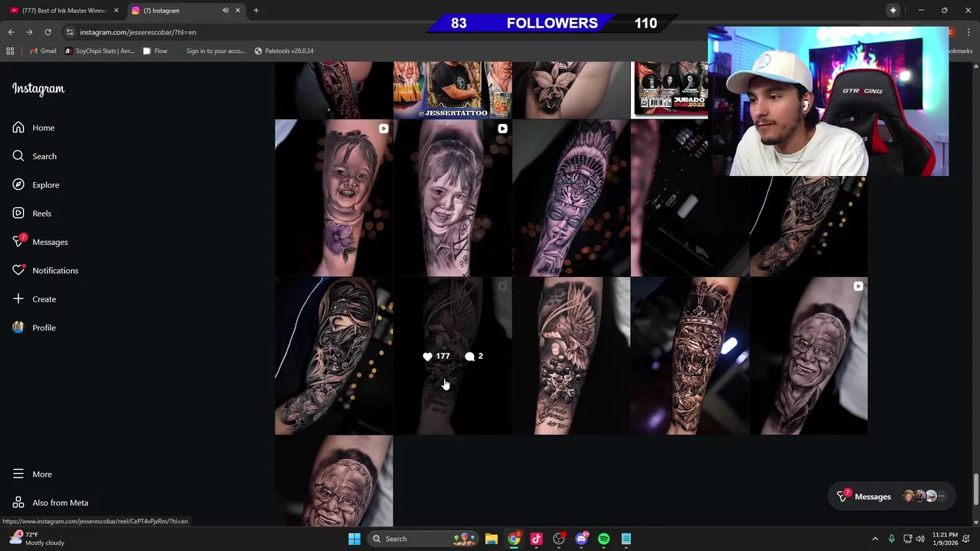This screenshot has width=980, height=551.
Task: Open Instagram Home from the sidebar
Action: tap(34, 128)
